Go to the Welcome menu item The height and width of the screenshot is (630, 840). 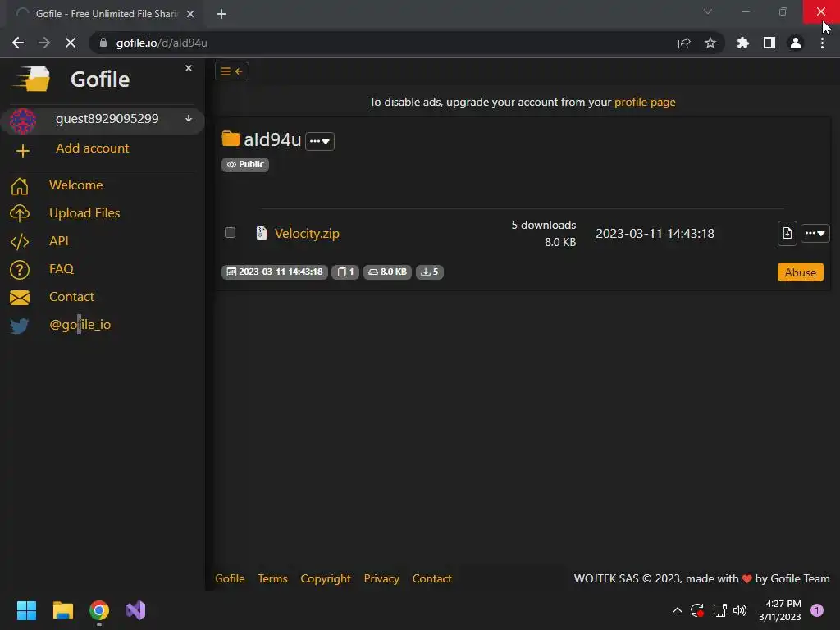pyautogui.click(x=76, y=185)
